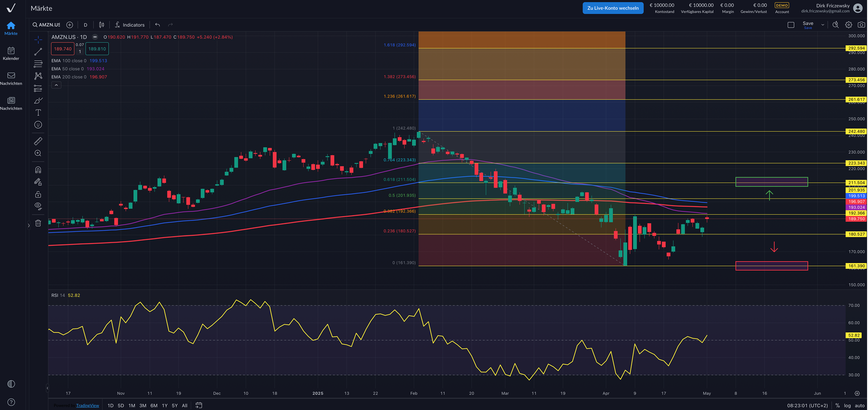Toggle magnet mode on

click(x=38, y=170)
